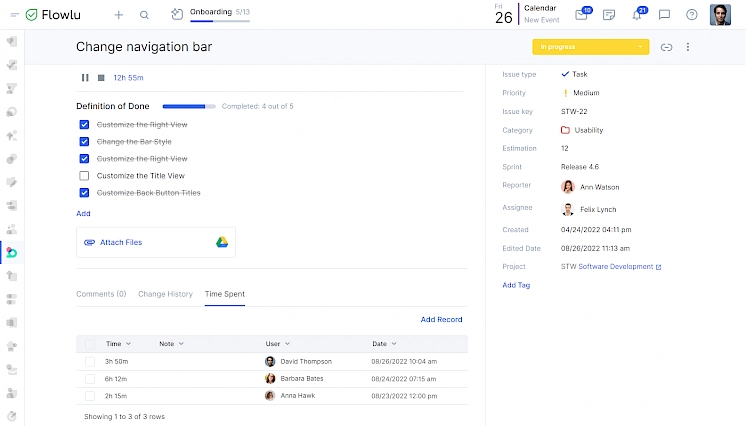Open the User column header dropdown

pos(288,344)
